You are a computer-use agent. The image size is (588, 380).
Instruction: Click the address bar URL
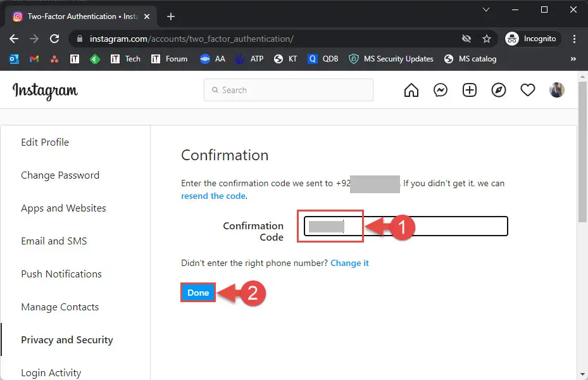pyautogui.click(x=191, y=39)
